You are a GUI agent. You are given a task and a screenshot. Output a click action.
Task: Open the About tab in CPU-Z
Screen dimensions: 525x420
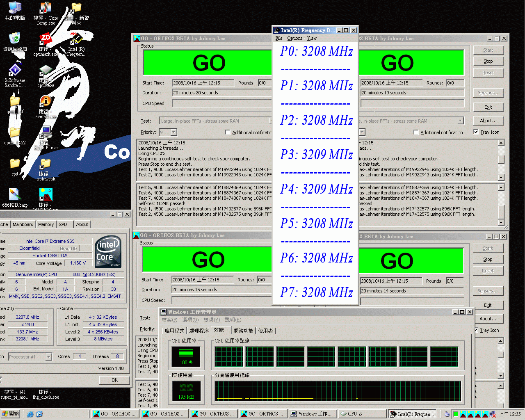tap(82, 224)
